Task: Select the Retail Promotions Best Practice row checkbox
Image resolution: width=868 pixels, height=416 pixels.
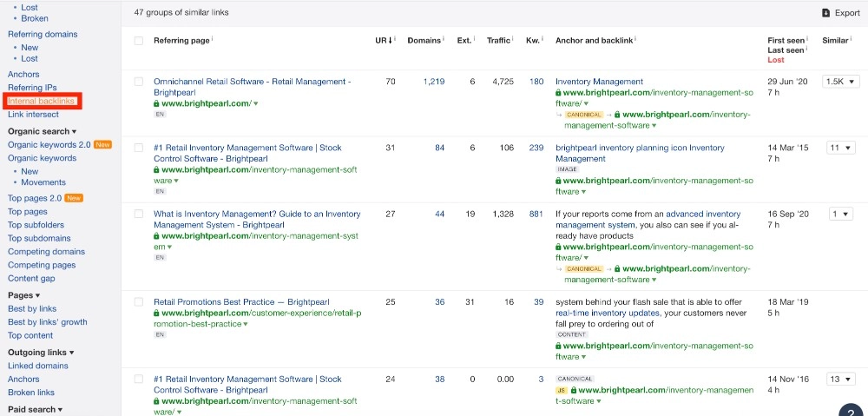Action: tap(139, 302)
